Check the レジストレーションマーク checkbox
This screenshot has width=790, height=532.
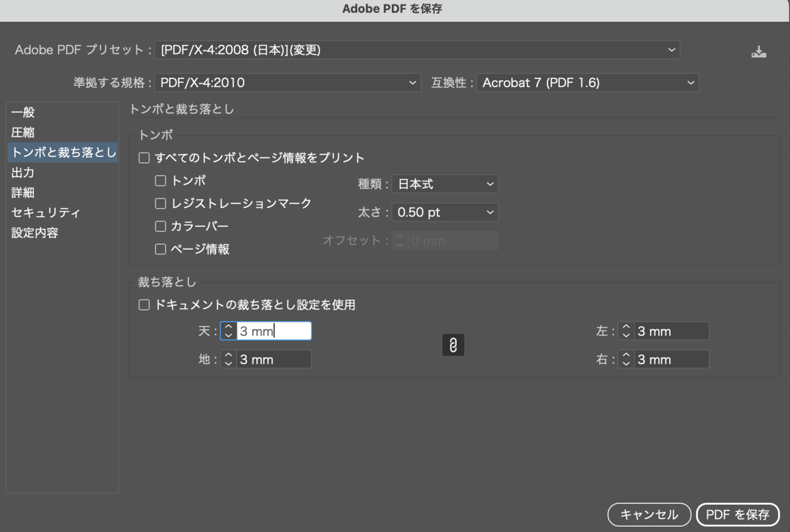coord(160,203)
